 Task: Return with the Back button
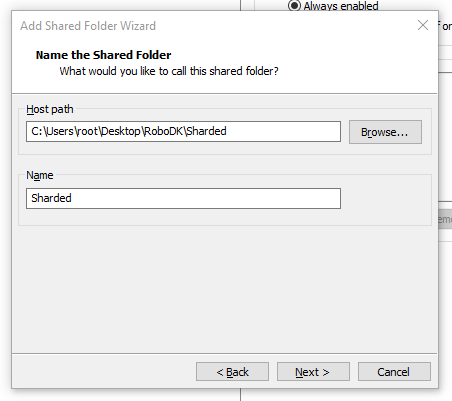[x=232, y=372]
